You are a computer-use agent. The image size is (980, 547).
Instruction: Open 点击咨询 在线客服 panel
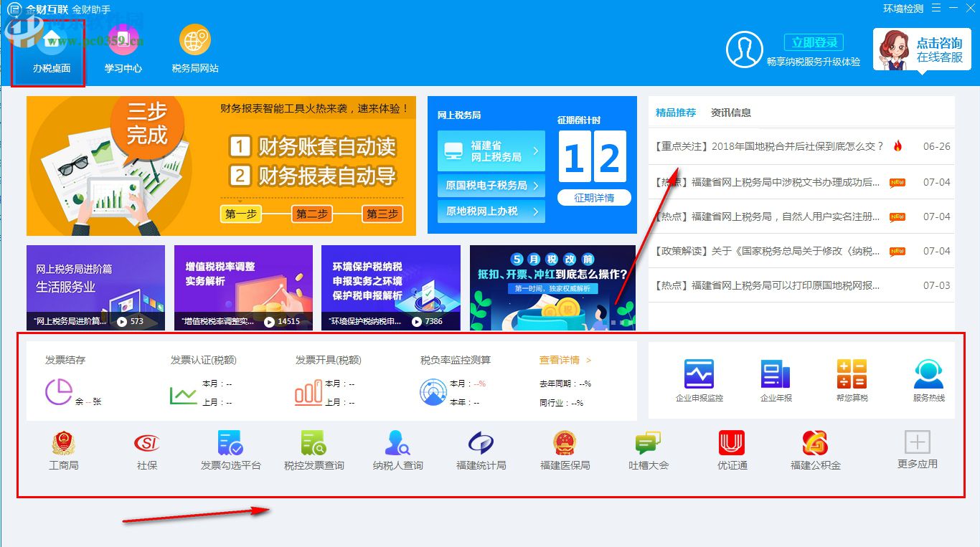coord(921,49)
